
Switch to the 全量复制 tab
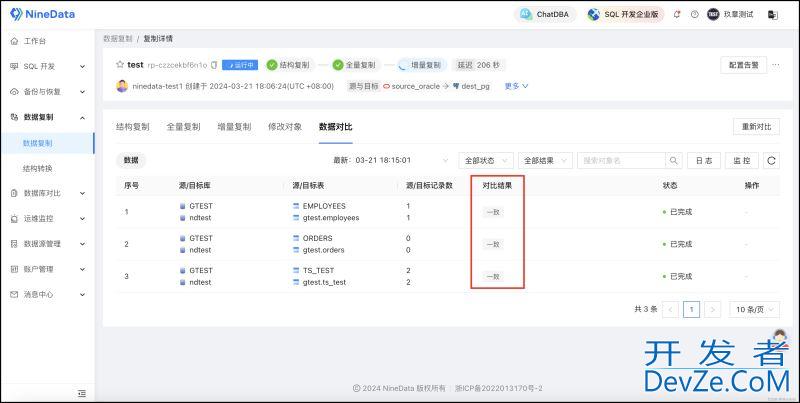point(183,127)
